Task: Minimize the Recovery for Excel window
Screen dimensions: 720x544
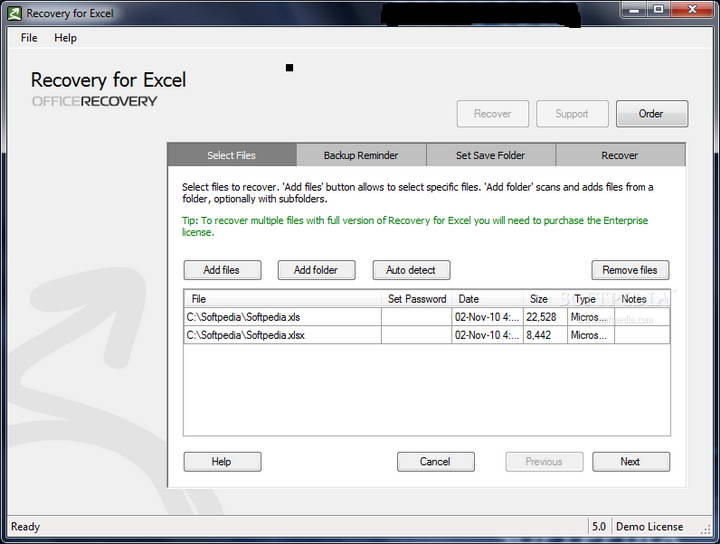Action: point(634,10)
